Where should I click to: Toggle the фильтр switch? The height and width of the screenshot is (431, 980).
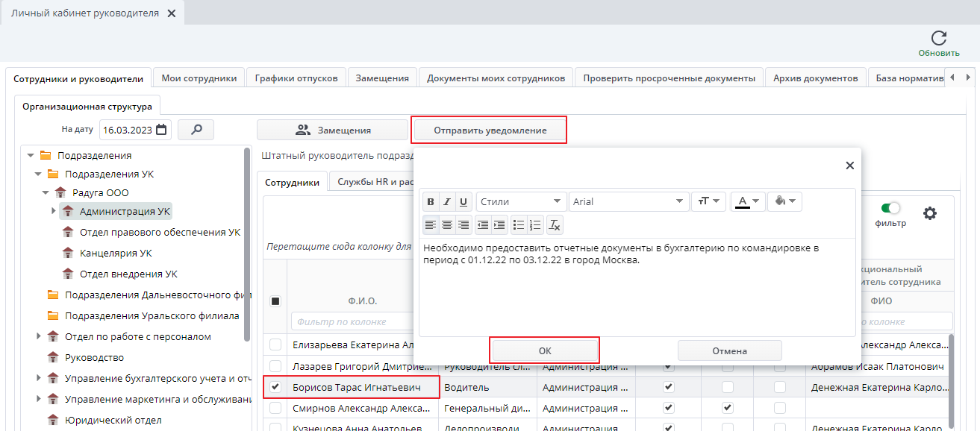890,208
